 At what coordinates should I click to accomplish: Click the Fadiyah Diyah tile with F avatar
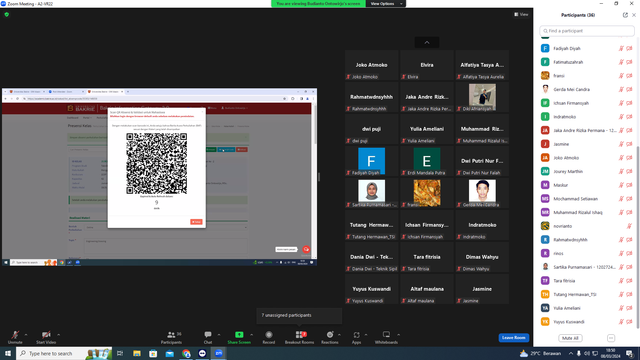pos(371,161)
